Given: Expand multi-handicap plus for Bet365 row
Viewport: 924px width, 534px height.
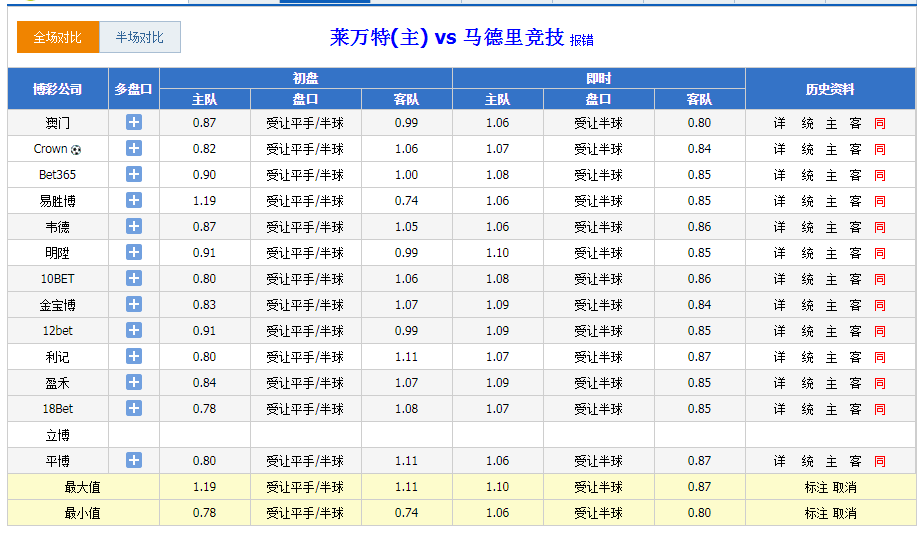Looking at the screenshot, I should 134,174.
